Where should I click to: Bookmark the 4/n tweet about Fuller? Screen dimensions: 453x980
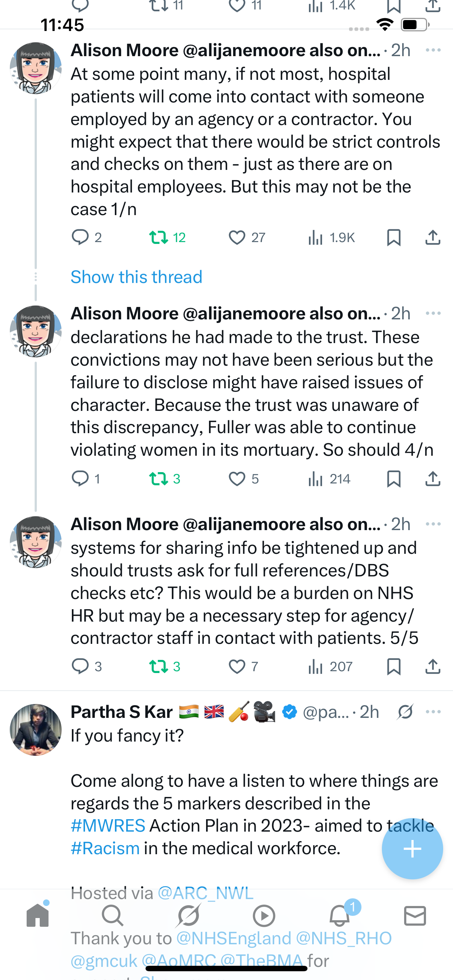coord(394,478)
